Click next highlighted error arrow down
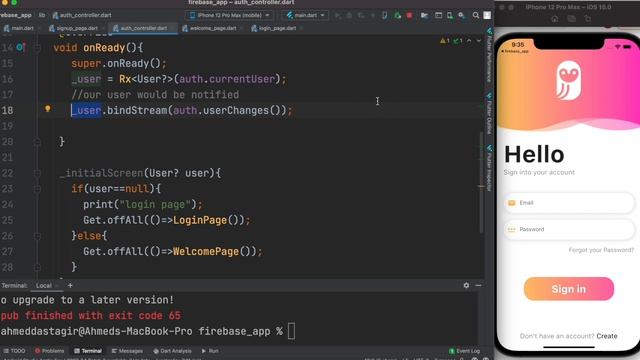Viewport: 640px width, 360px height. pyautogui.click(x=478, y=41)
